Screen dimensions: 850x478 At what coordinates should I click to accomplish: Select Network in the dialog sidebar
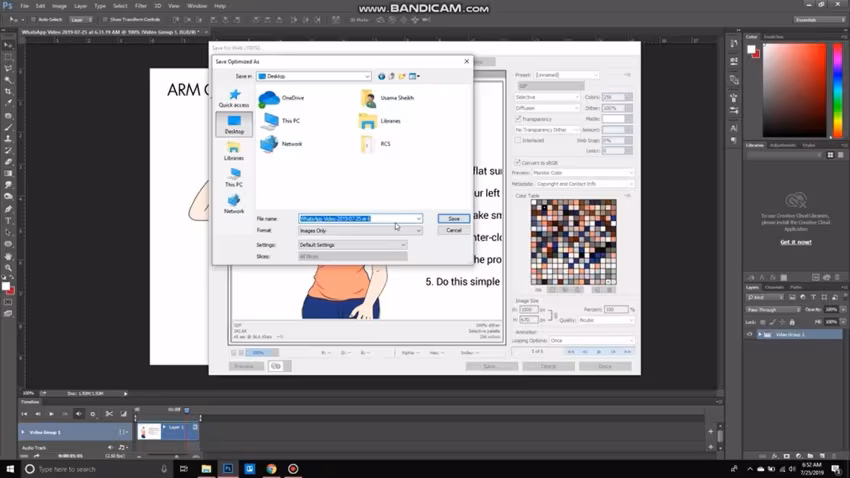click(234, 204)
